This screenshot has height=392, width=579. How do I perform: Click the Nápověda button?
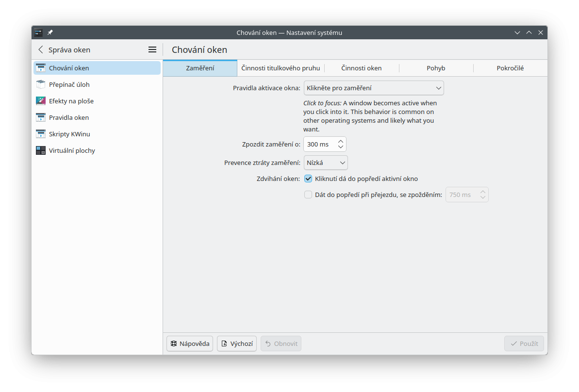coord(190,343)
